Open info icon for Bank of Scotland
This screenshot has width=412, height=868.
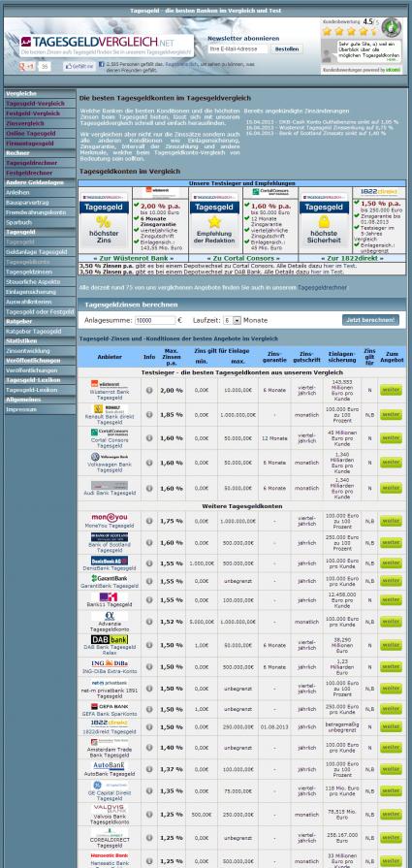pyautogui.click(x=148, y=542)
